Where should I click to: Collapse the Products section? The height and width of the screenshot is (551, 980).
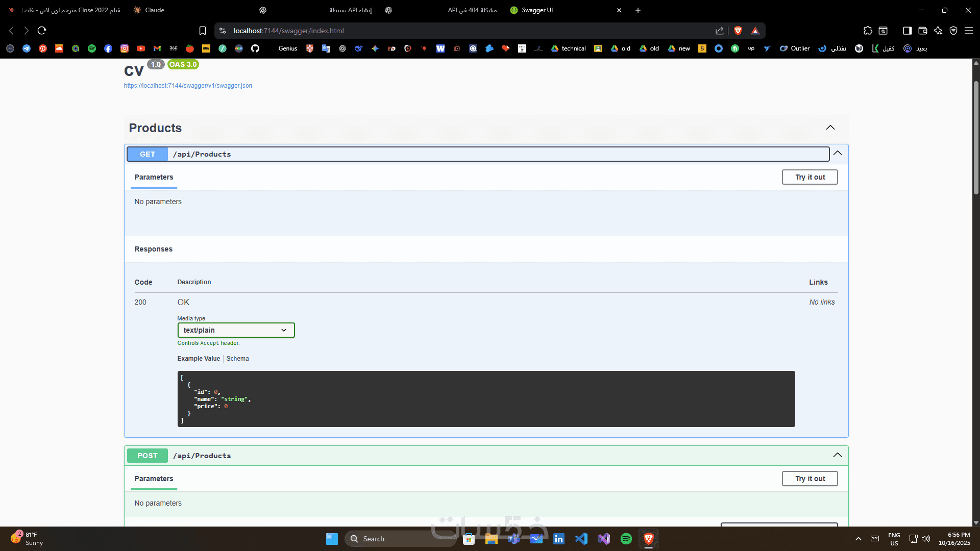[x=830, y=128]
